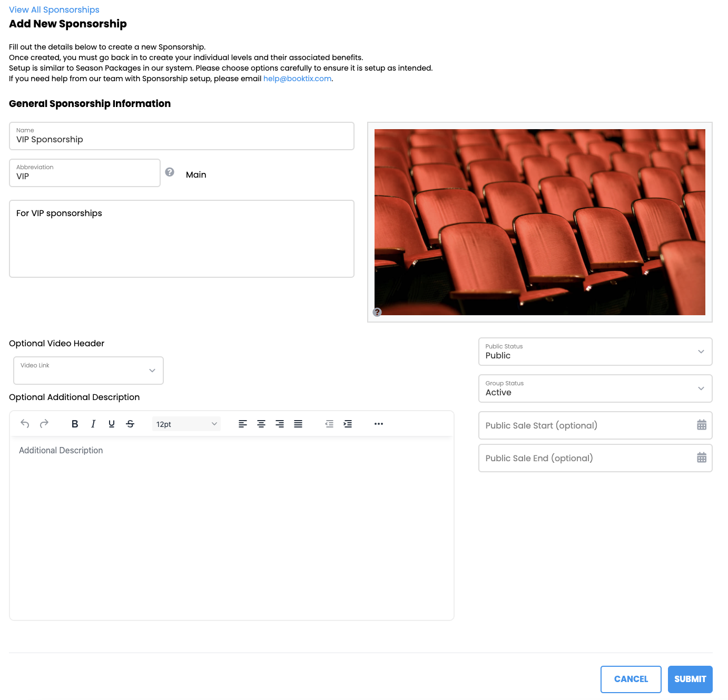Click the Main label text
The image size is (728, 700).
point(196,174)
